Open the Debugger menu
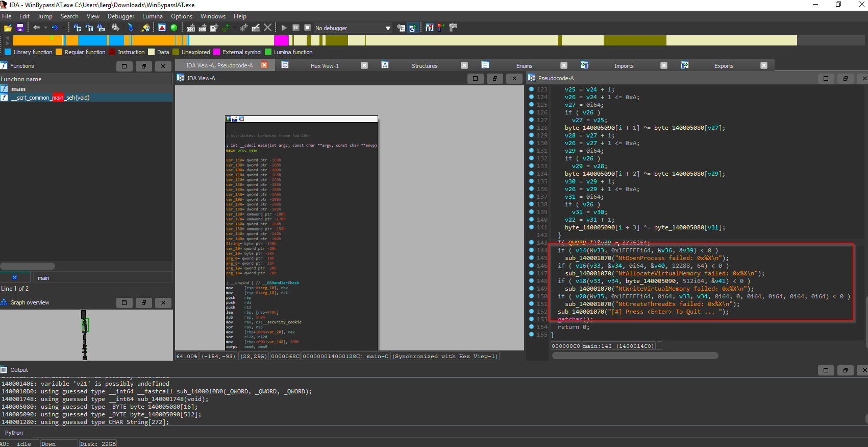 tap(121, 16)
